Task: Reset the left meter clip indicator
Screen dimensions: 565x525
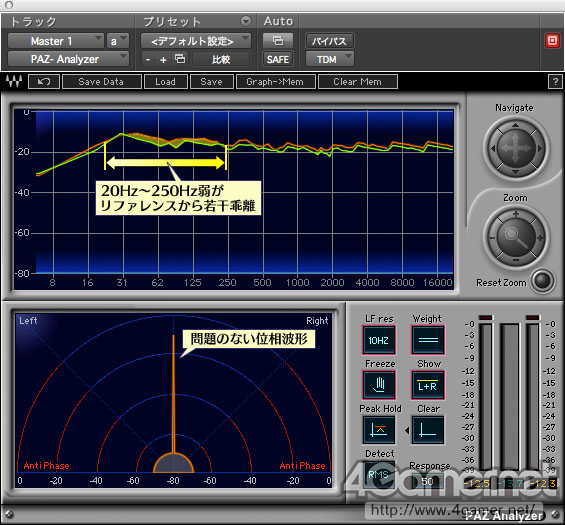Action: click(x=485, y=317)
